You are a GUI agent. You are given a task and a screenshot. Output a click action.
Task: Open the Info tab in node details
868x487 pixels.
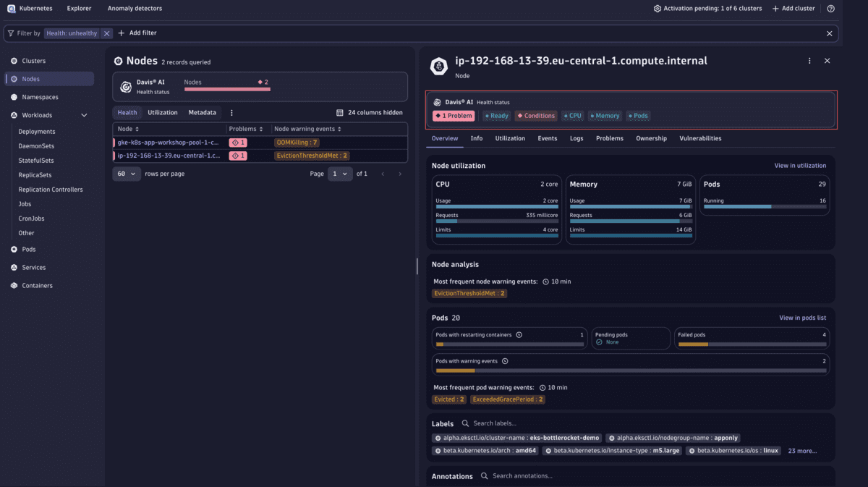tap(477, 138)
